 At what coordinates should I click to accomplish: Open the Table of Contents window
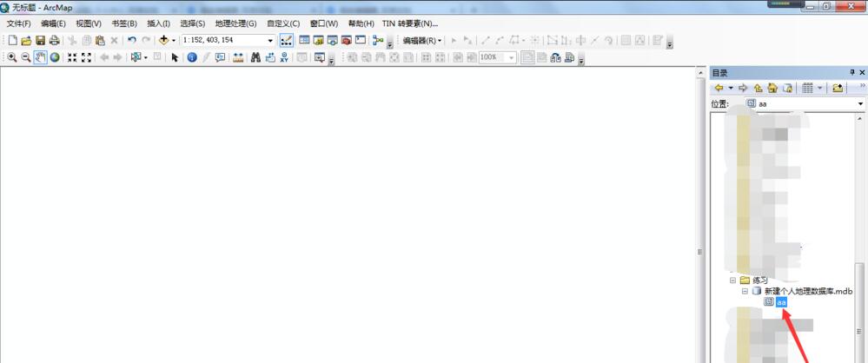(304, 41)
